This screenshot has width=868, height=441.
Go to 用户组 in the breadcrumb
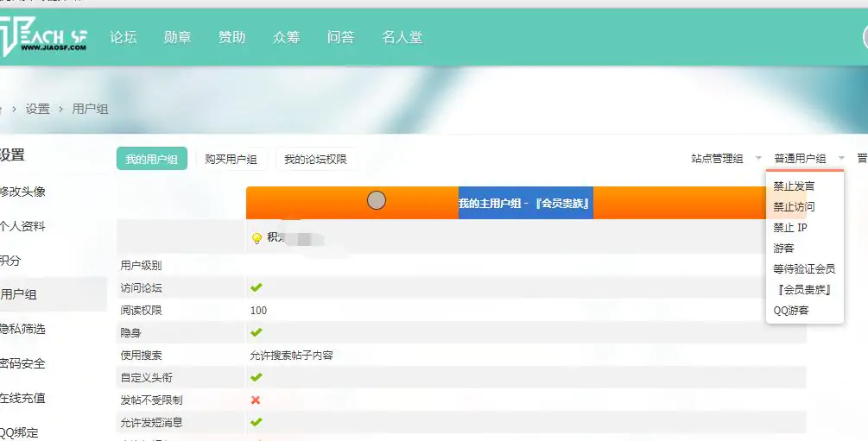[90, 109]
